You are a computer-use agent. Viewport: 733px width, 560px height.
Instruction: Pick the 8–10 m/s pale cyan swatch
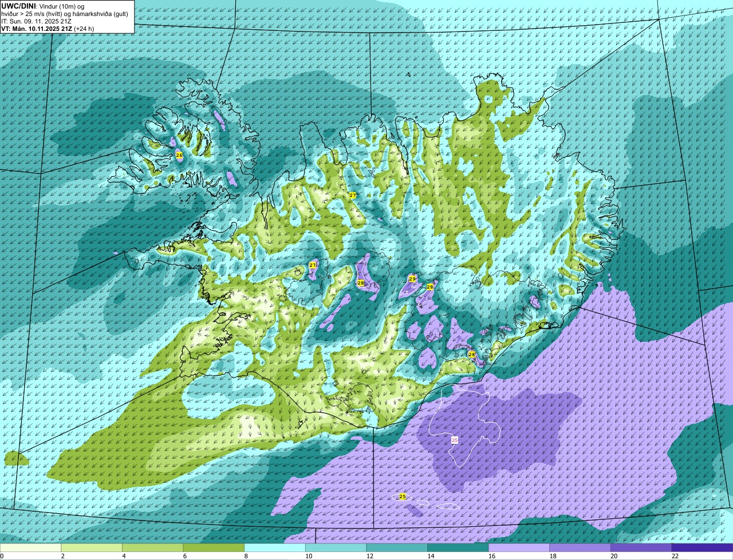275,547
